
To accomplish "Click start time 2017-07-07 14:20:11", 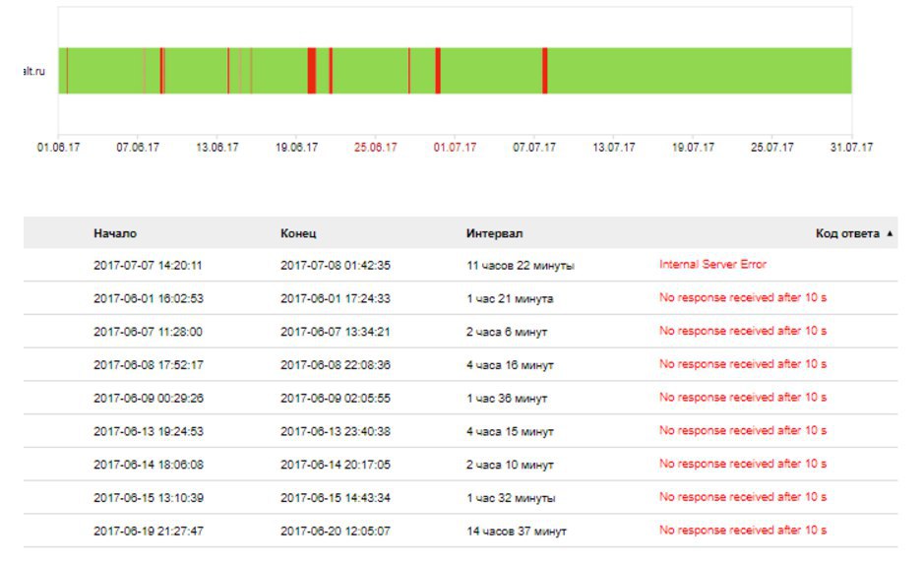I will click(x=148, y=265).
